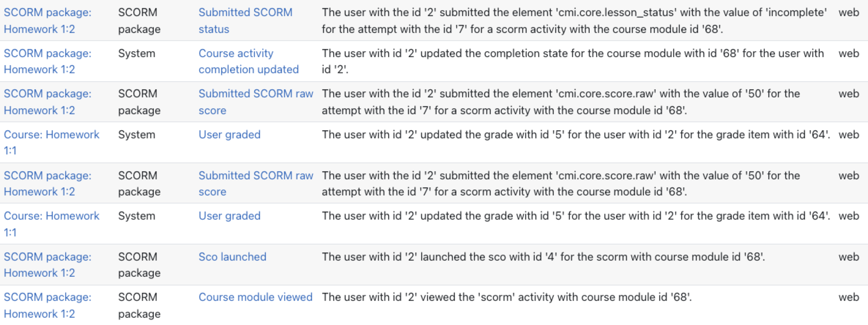Open Homework 1:2 link in completion updated row
Screen dimensions: 868x325
point(48,61)
